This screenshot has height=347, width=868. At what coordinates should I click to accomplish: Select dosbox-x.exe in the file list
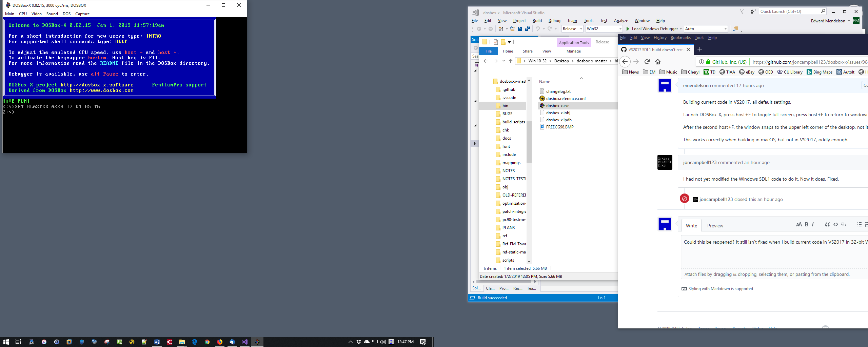click(x=558, y=105)
